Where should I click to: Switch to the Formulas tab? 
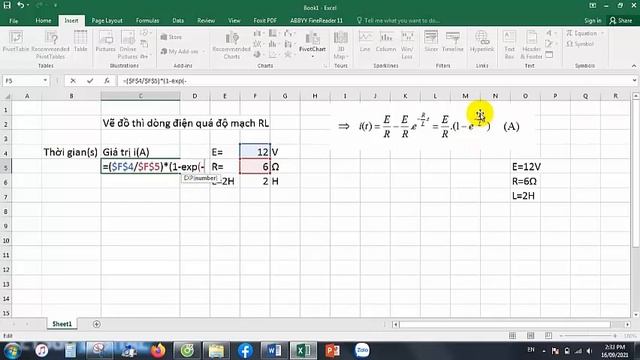click(x=147, y=20)
